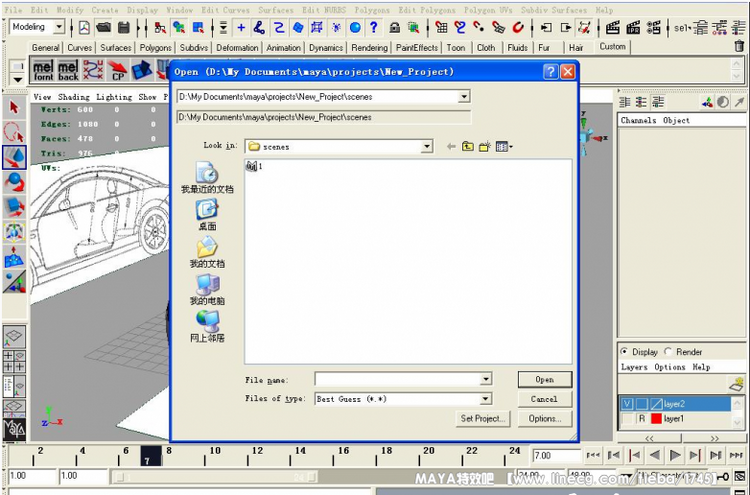Screen dimensions: 750x495
Task: Open the Modeling menu set dropdown
Action: (58, 27)
